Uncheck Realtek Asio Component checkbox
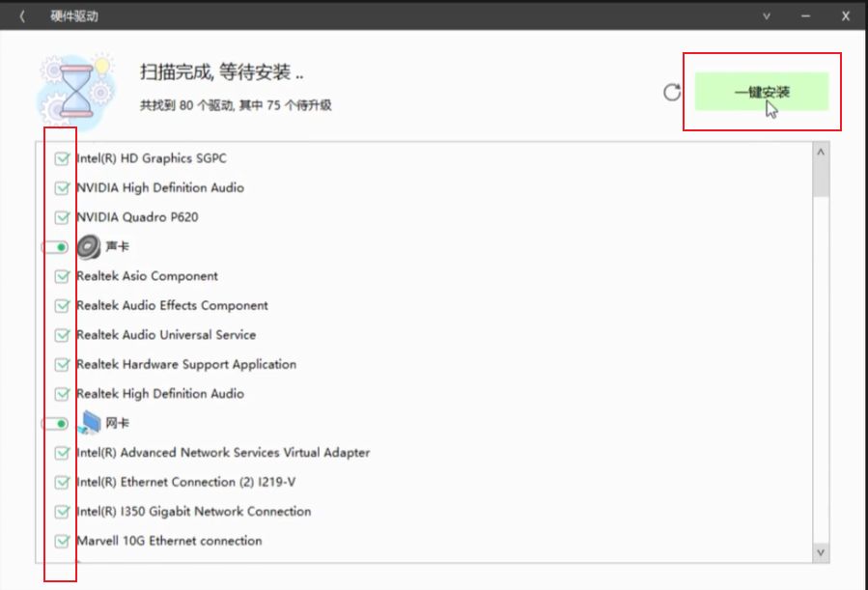The width and height of the screenshot is (868, 590). pyautogui.click(x=63, y=276)
